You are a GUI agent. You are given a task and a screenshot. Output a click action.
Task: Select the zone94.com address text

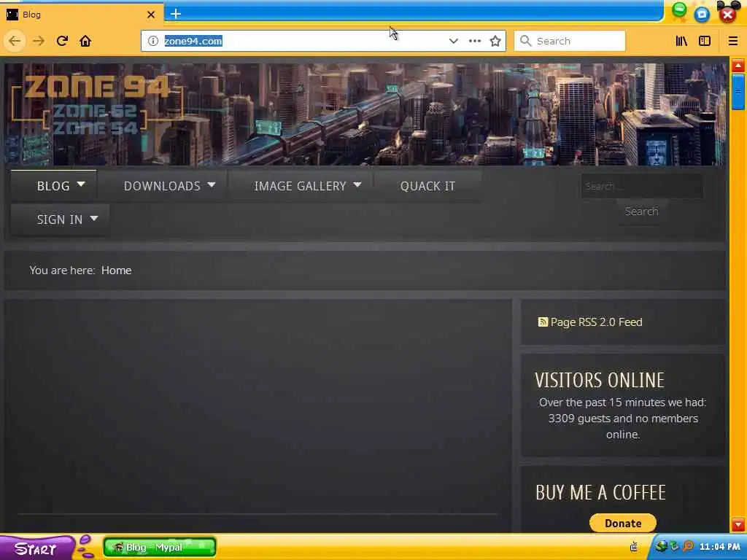(193, 41)
